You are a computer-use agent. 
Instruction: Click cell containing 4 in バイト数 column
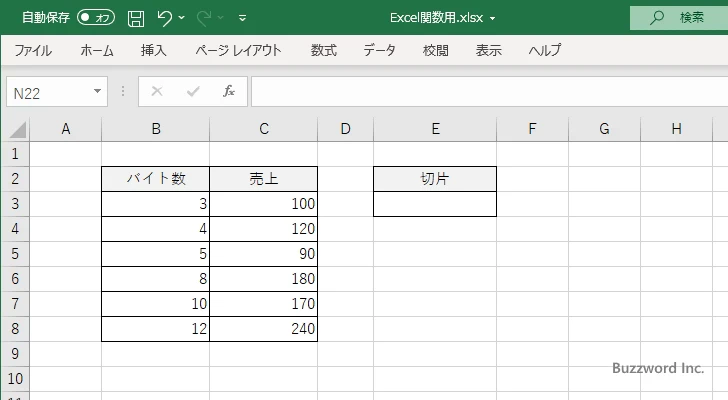point(156,229)
